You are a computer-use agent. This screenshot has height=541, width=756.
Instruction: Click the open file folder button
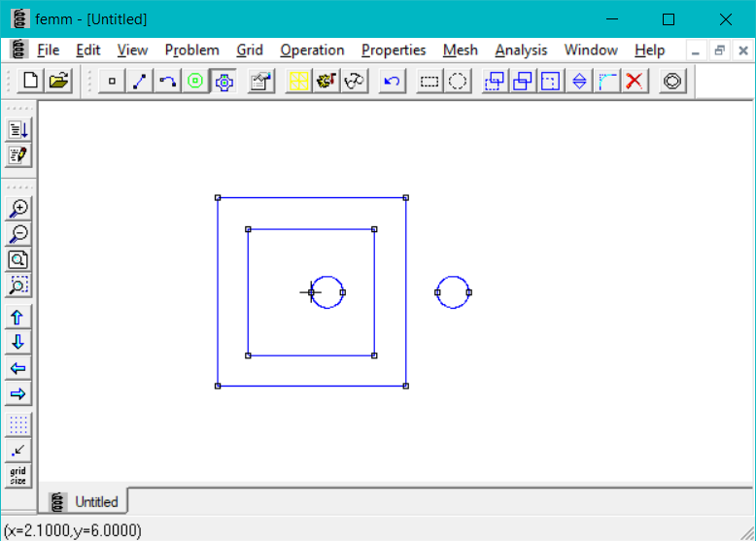58,82
